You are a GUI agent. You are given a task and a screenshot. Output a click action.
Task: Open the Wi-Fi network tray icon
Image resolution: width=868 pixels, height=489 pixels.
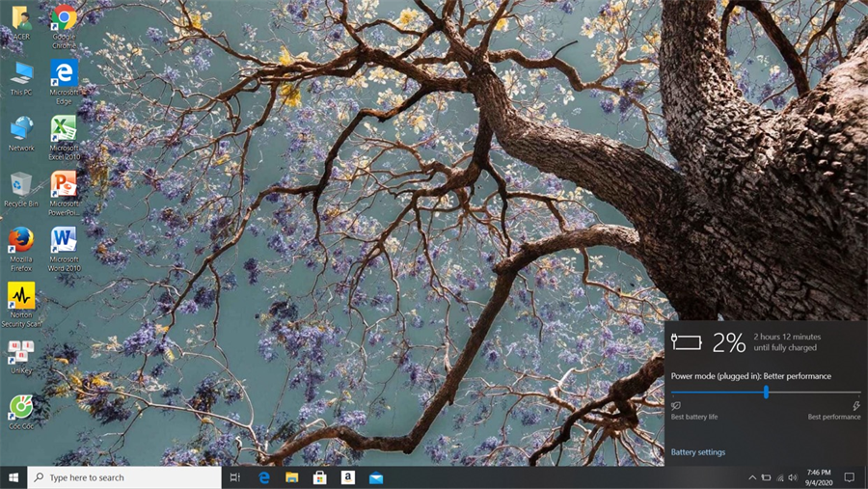[780, 477]
